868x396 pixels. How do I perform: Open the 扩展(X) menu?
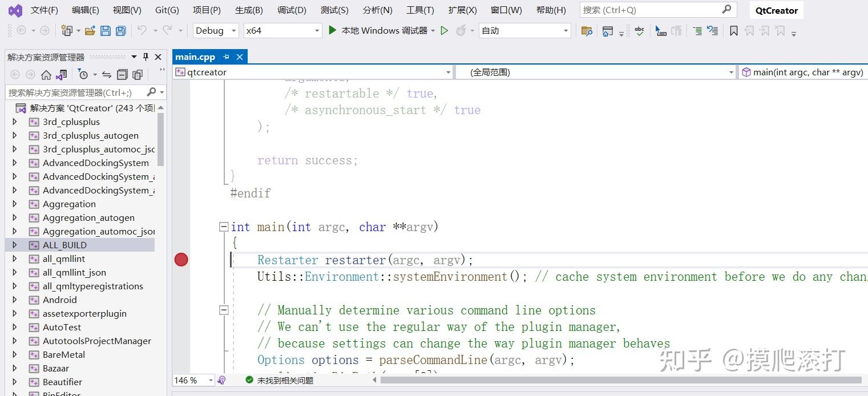[463, 10]
